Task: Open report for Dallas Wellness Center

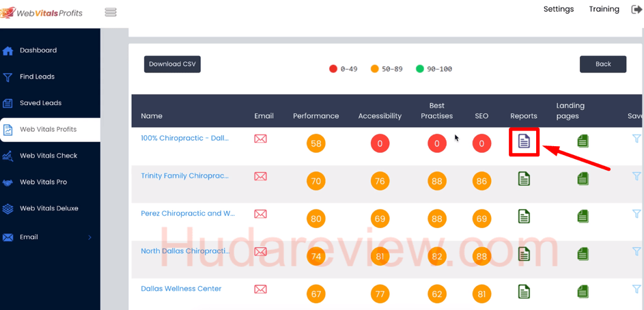Action: 524,292
